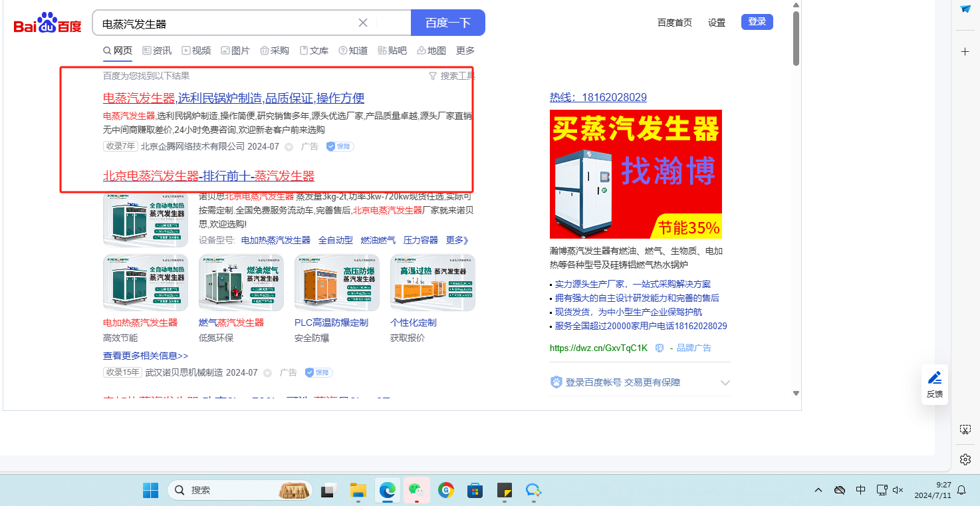Click the 收录7年 tag
The width and height of the screenshot is (980, 506).
(x=120, y=146)
